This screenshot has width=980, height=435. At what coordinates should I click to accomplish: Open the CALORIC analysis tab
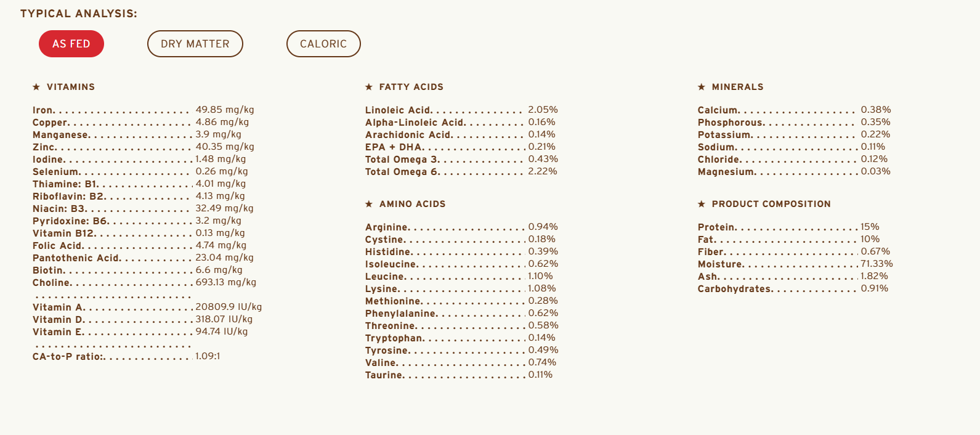click(323, 44)
